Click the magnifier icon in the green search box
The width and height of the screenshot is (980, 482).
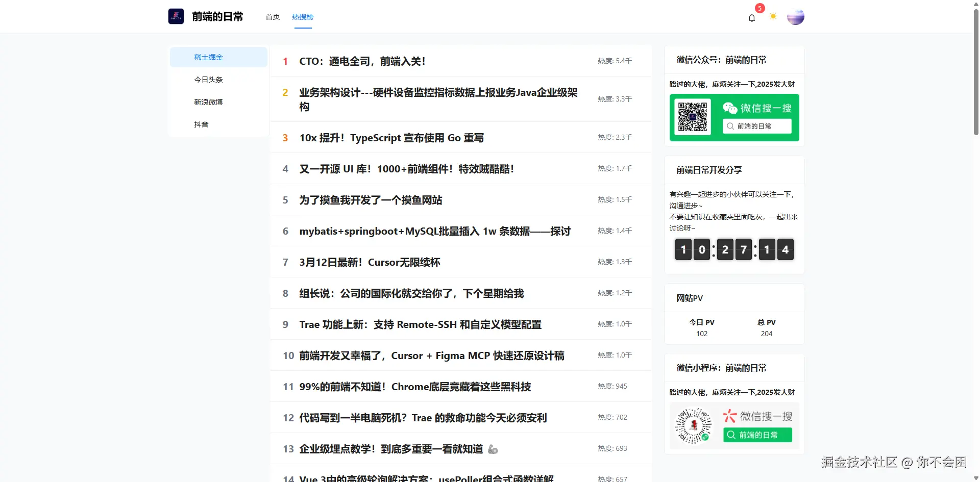pos(731,126)
